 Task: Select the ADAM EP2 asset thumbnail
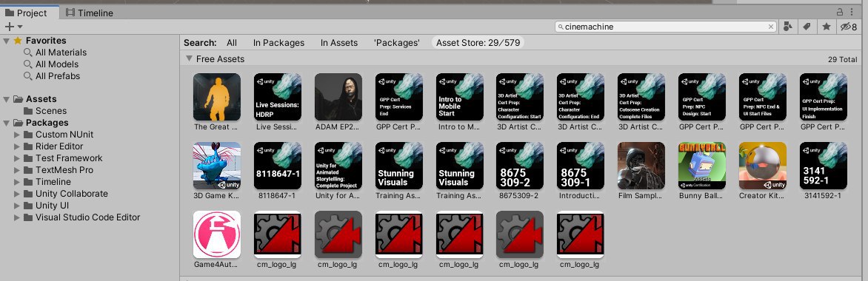pos(338,97)
